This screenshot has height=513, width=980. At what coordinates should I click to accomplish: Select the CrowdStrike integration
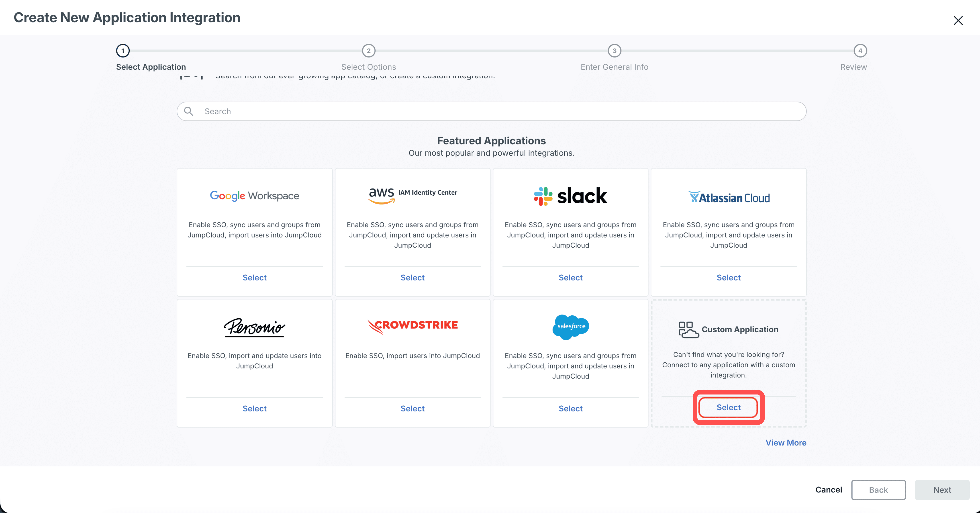click(x=413, y=408)
